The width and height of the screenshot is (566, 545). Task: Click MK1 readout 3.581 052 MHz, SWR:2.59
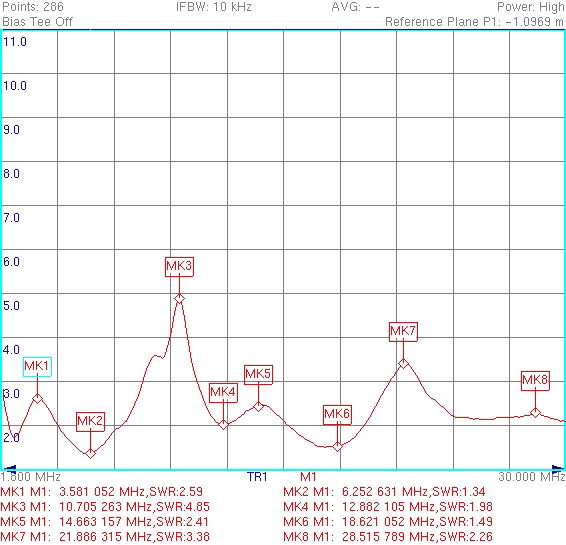coord(102,492)
